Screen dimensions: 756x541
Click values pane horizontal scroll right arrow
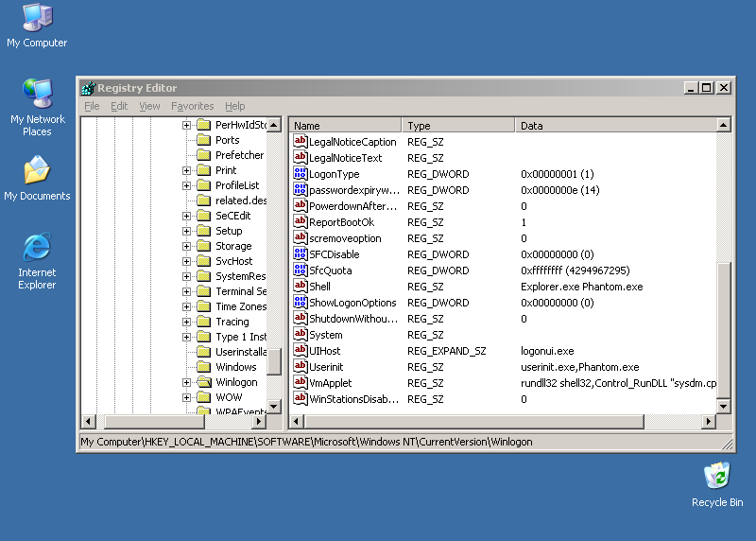(x=708, y=421)
